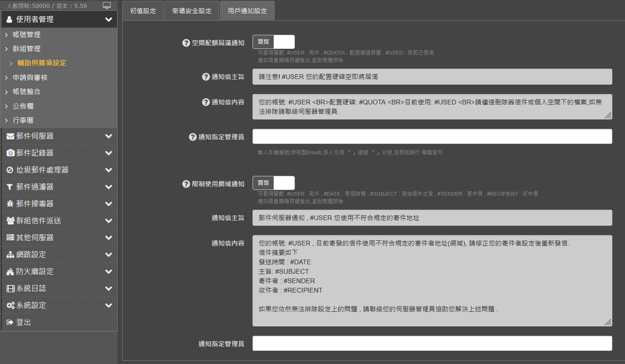Click the help icon beside 空間配額屆滿通知
The width and height of the screenshot is (625, 364).
click(x=186, y=43)
